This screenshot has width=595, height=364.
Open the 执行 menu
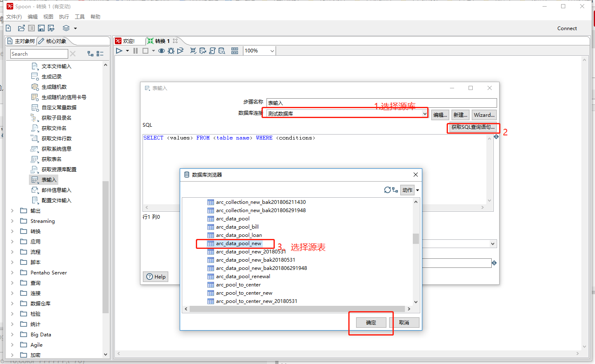coord(64,17)
